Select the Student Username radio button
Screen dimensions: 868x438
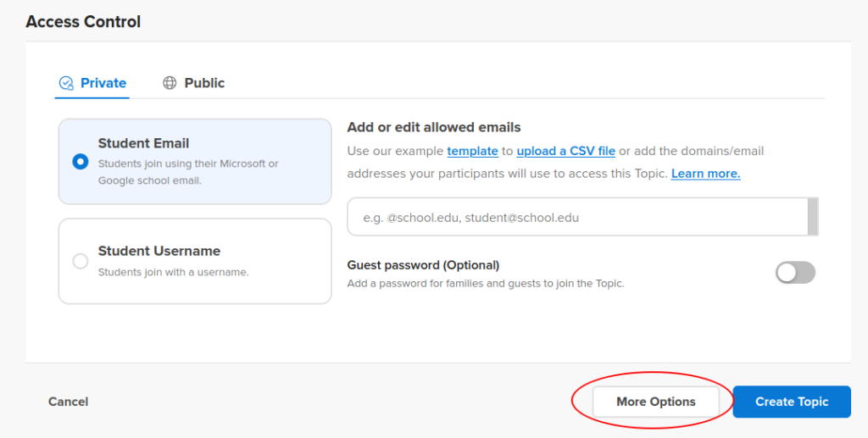click(x=81, y=261)
